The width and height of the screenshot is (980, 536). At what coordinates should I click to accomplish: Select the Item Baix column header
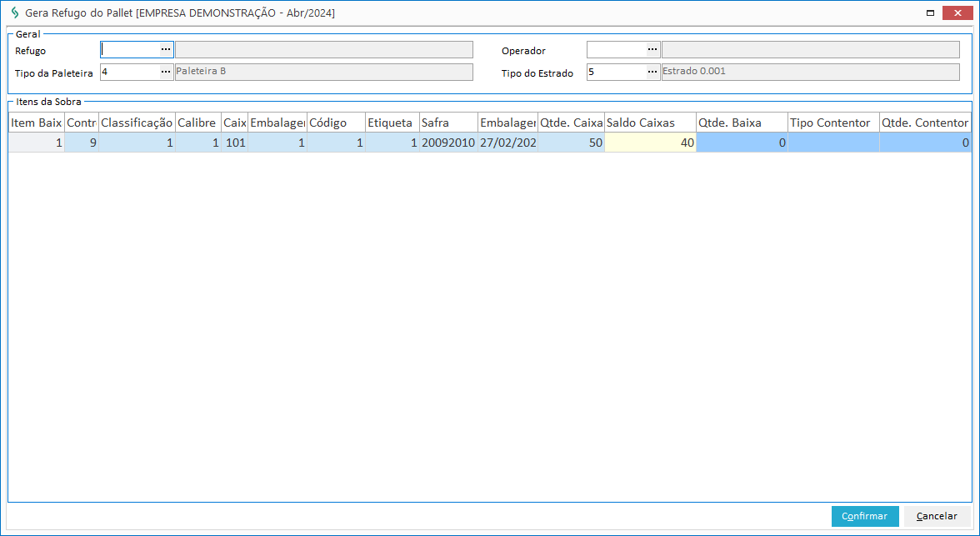pyautogui.click(x=37, y=123)
